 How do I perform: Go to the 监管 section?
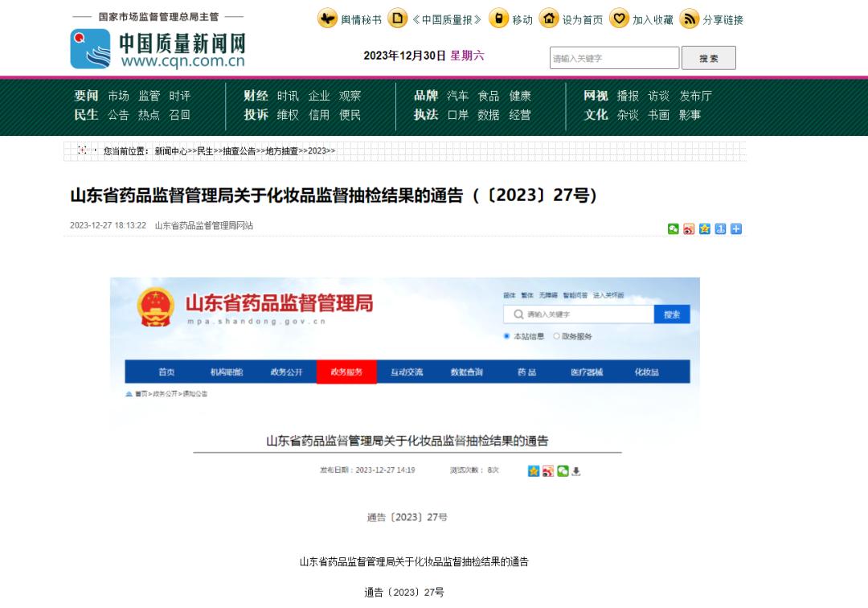click(149, 96)
